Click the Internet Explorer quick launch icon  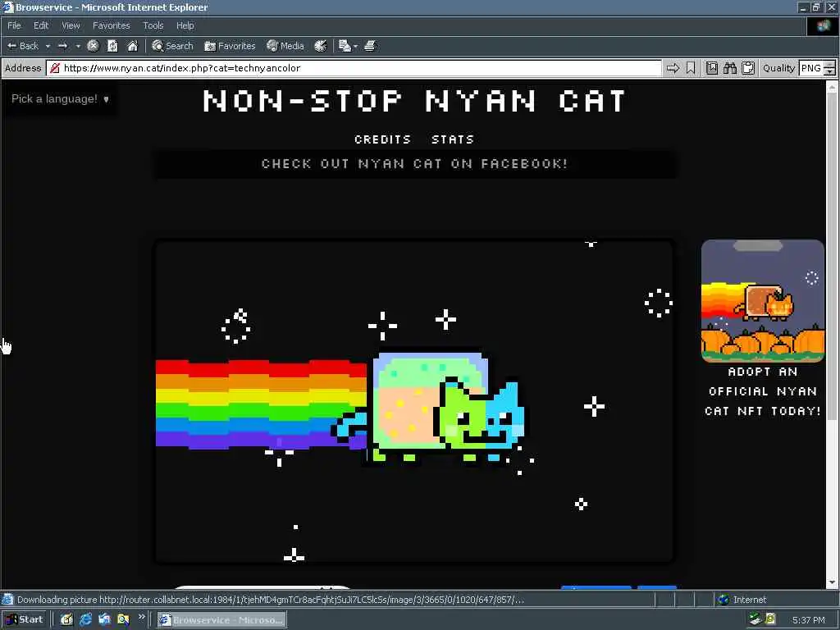pyautogui.click(x=85, y=620)
